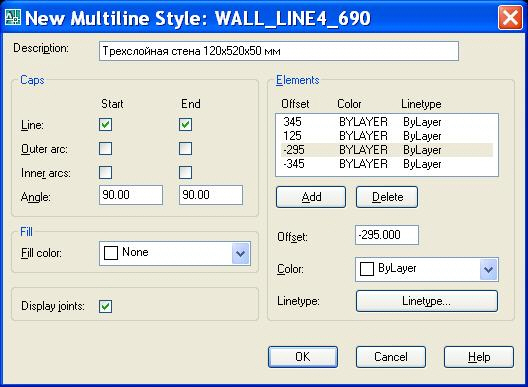
Task: Open Help for this dialog
Action: click(x=479, y=357)
